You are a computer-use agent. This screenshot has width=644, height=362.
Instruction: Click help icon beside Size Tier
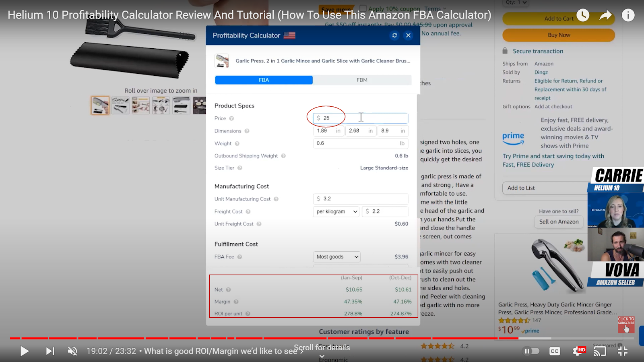pos(240,168)
